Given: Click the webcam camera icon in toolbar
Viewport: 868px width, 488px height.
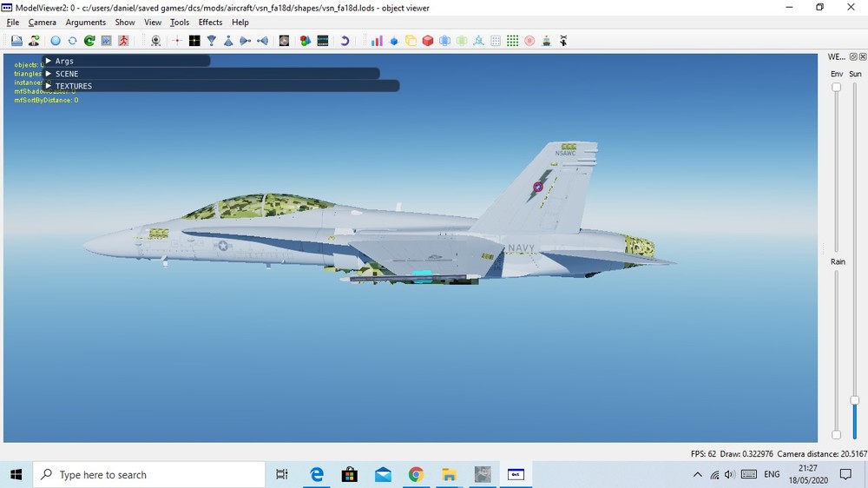Looking at the screenshot, I should [155, 41].
